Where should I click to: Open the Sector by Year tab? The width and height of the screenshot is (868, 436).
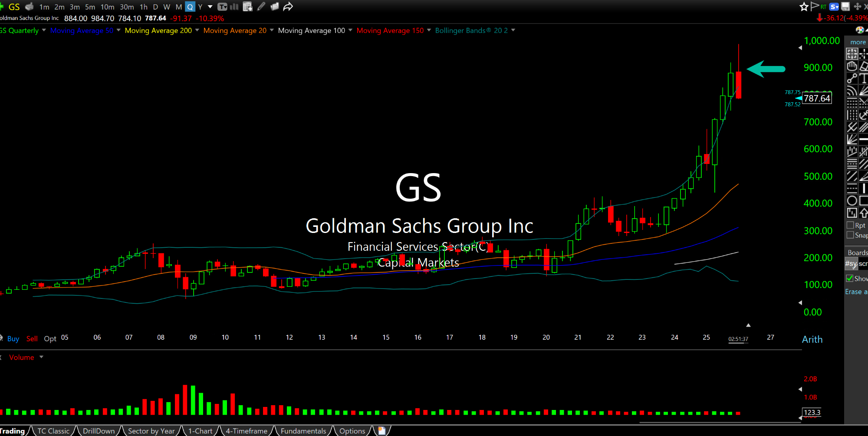(x=151, y=431)
